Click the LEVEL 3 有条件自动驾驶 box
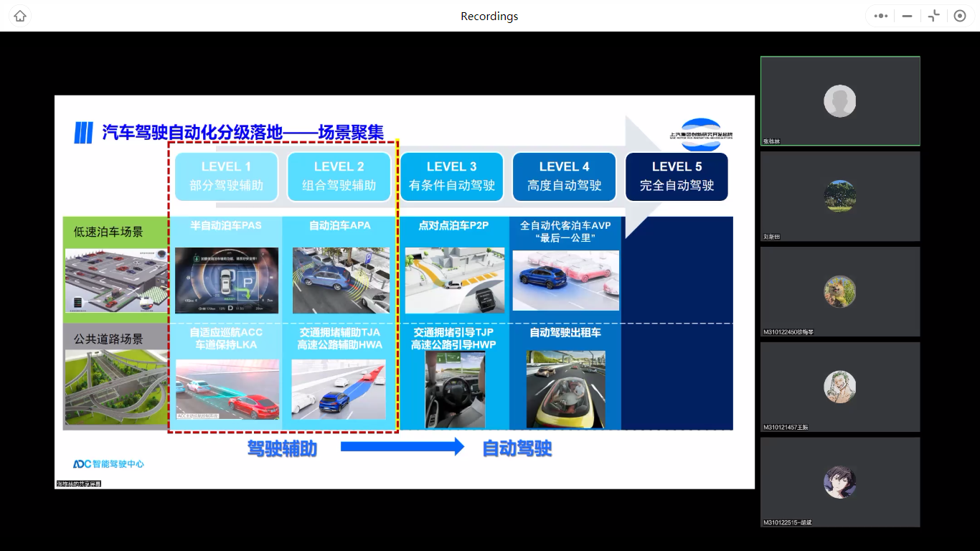Image resolution: width=980 pixels, height=551 pixels. pyautogui.click(x=452, y=176)
